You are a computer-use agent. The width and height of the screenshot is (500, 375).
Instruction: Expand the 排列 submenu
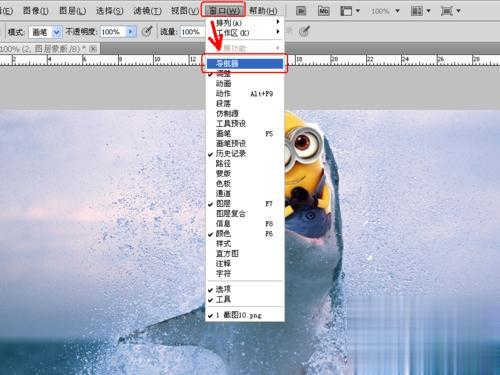point(246,23)
